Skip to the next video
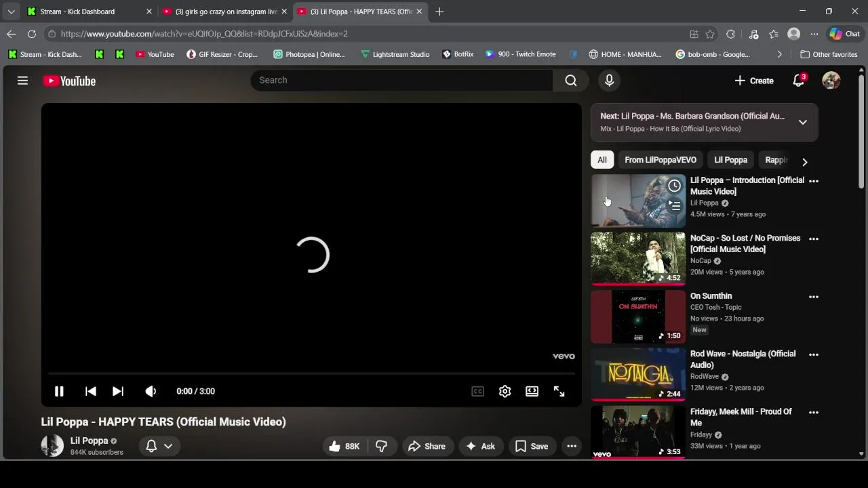 [x=117, y=391]
